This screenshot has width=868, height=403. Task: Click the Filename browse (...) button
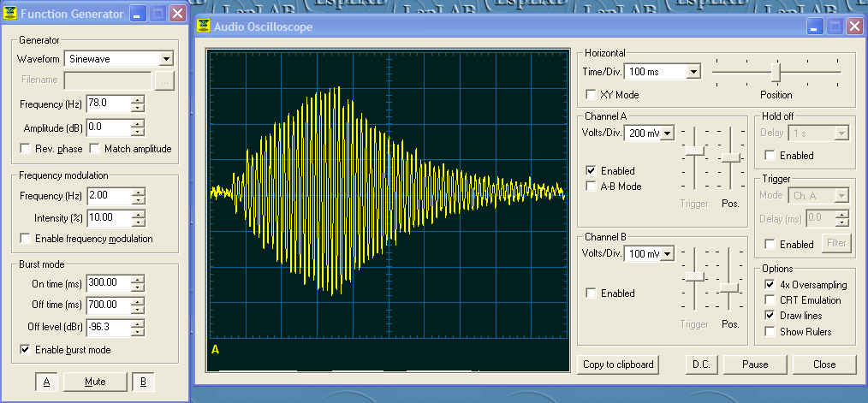click(165, 80)
